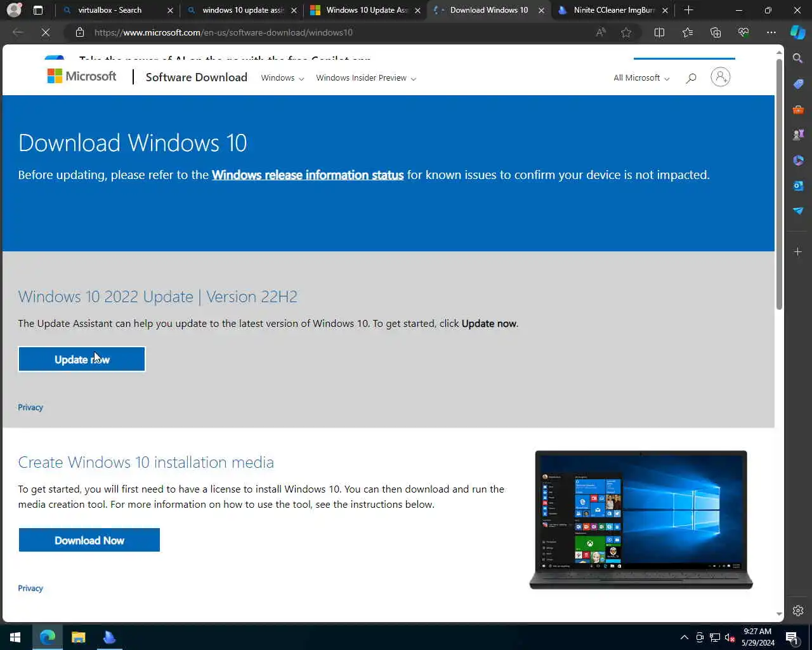Viewport: 812px width, 650px height.
Task: Open the taskbar clock showing 9:27 AM
Action: click(758, 637)
